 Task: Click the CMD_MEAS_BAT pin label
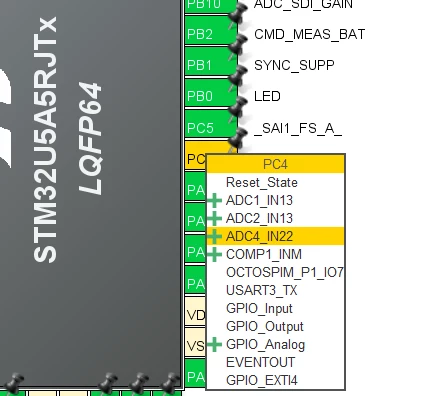point(309,34)
